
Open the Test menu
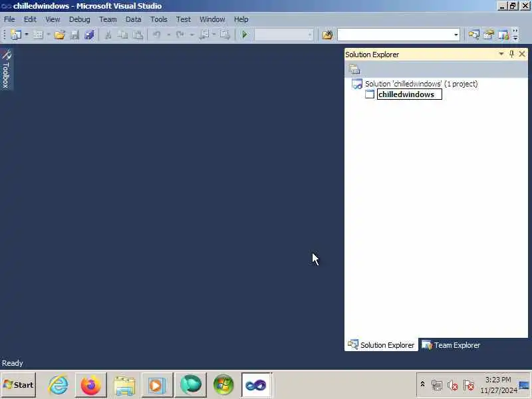(x=184, y=19)
